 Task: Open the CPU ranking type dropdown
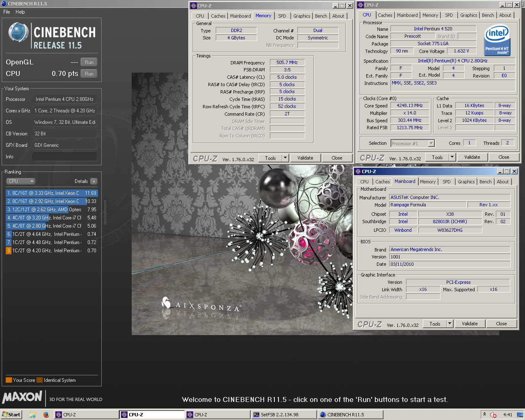pos(21,181)
